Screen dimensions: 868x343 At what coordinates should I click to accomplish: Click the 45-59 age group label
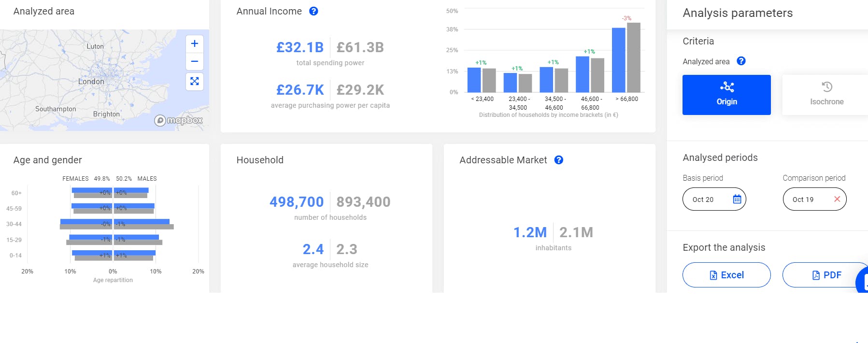[14, 209]
